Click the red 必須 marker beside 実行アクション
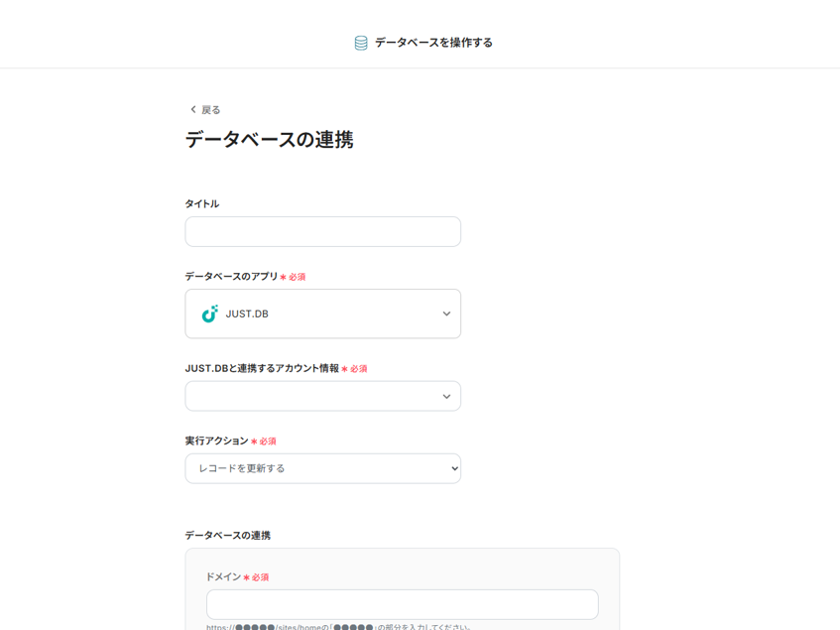This screenshot has width=840, height=630. (x=264, y=441)
